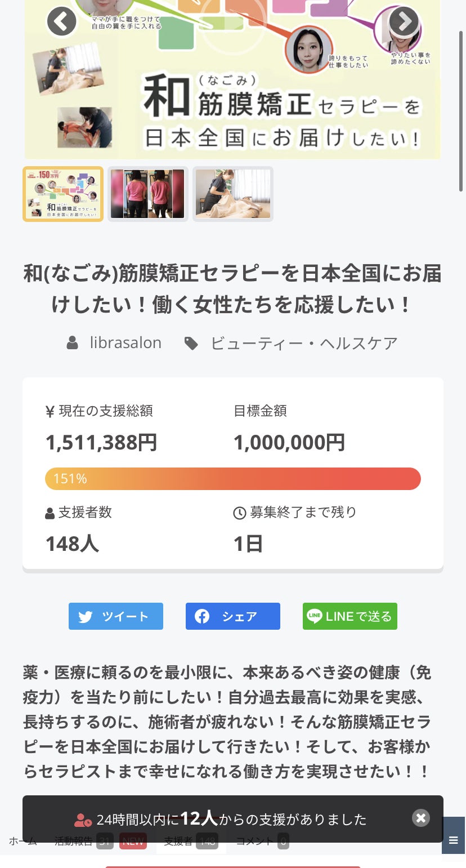Switch to the 活動報告 tab
The width and height of the screenshot is (466, 868).
coord(74,842)
